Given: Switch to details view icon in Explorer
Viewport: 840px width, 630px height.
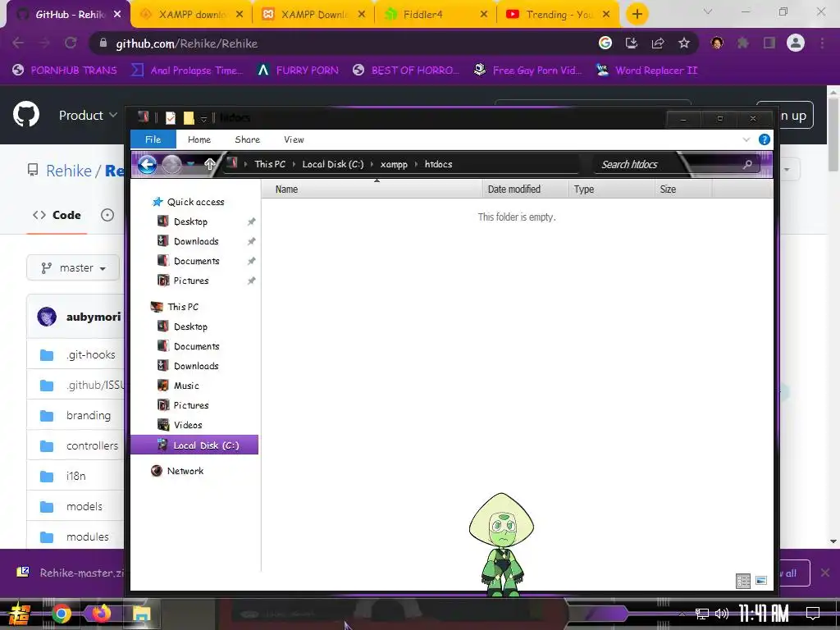Looking at the screenshot, I should coord(743,581).
